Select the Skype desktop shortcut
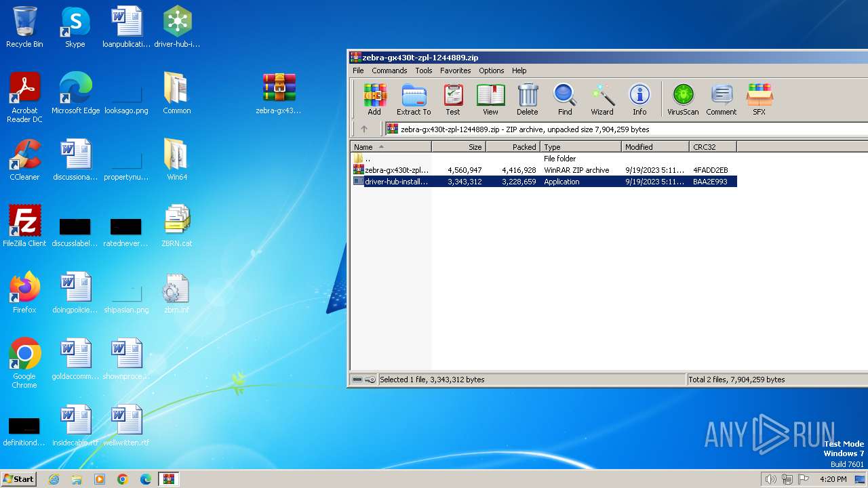 point(75,27)
